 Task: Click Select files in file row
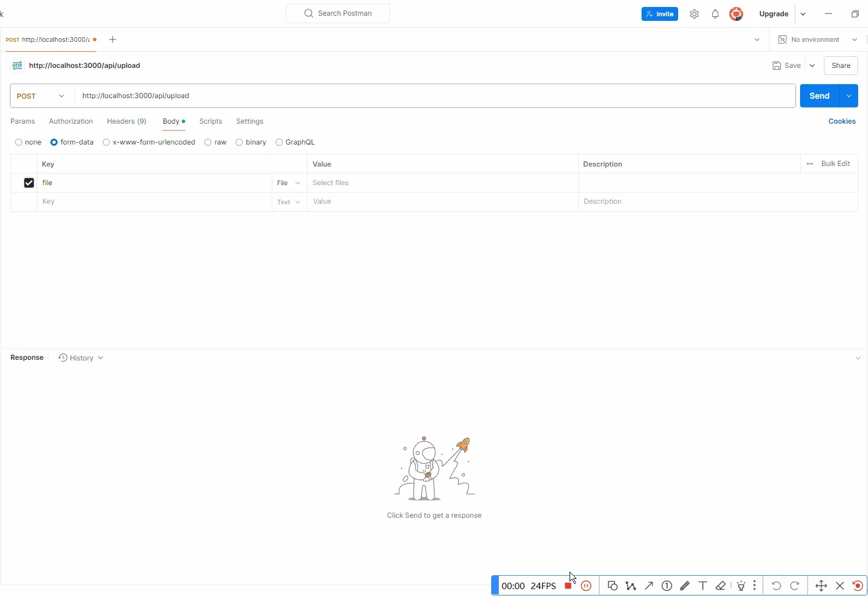pos(443,183)
